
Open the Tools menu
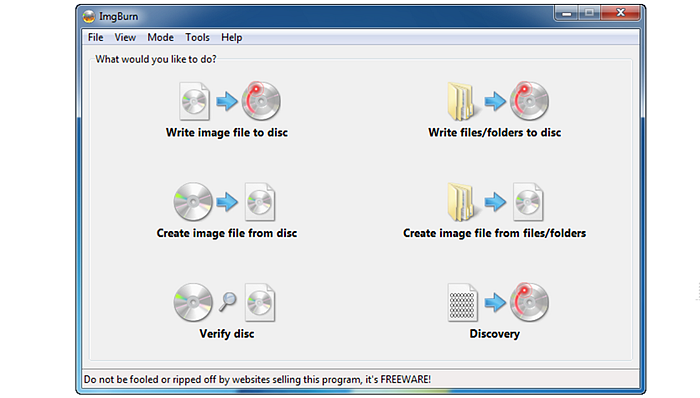click(x=197, y=37)
